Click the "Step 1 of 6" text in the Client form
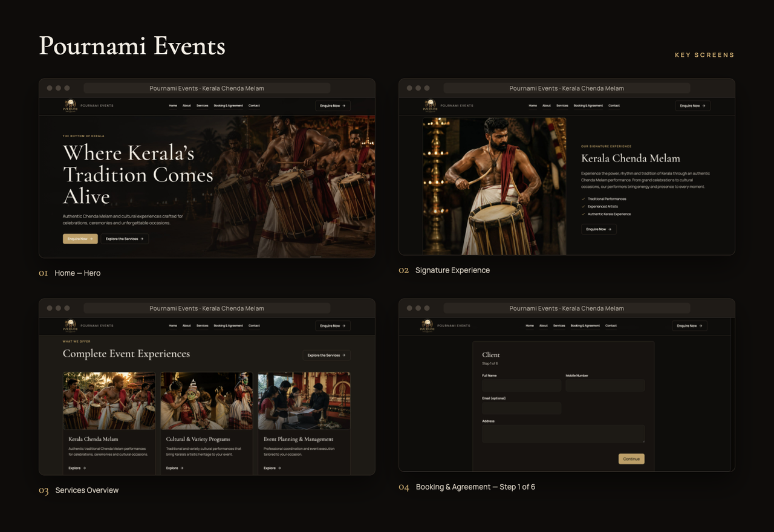Screen dimensions: 774x532 point(490,363)
